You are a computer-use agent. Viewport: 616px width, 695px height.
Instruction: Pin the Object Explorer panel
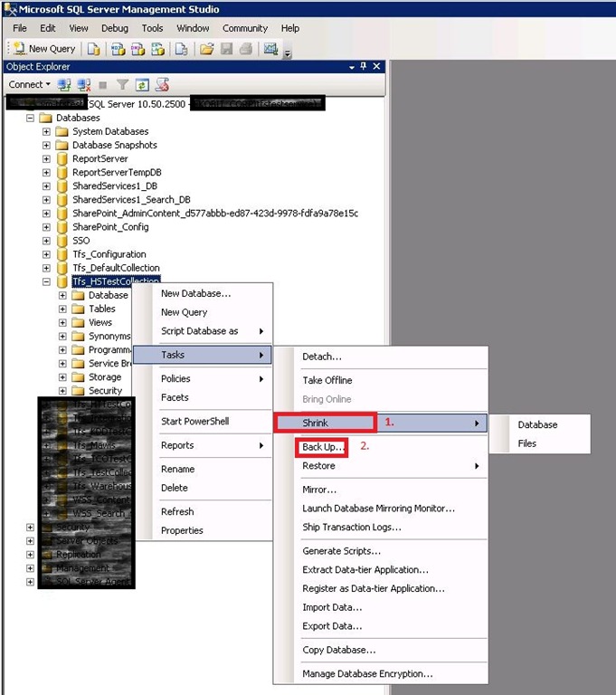pos(364,67)
